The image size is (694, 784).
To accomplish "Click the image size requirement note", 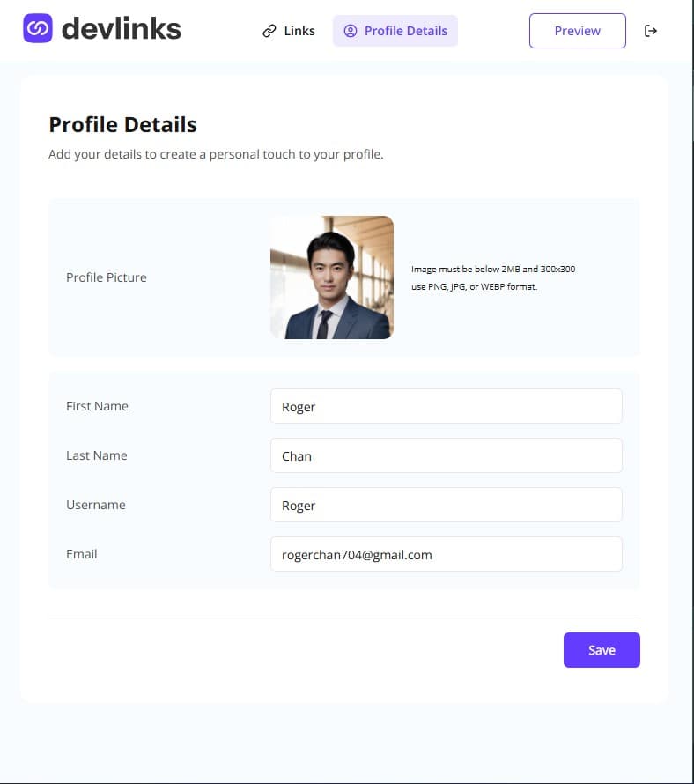I will (x=493, y=277).
